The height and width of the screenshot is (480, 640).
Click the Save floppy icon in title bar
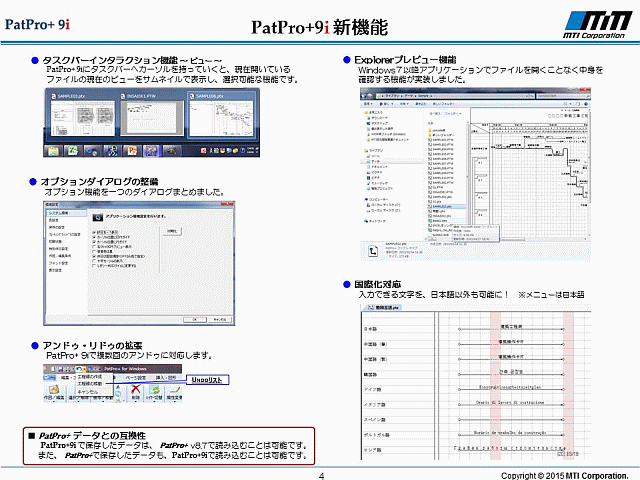click(x=60, y=369)
